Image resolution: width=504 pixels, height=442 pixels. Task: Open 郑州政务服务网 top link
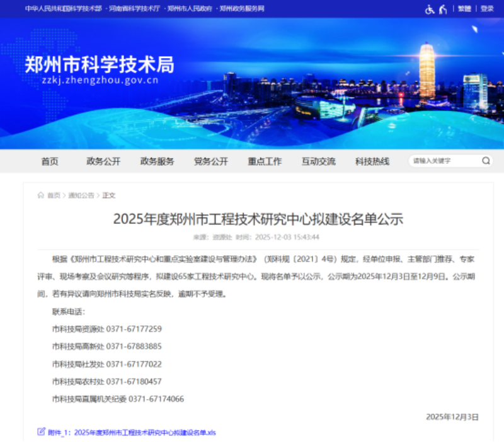click(243, 9)
